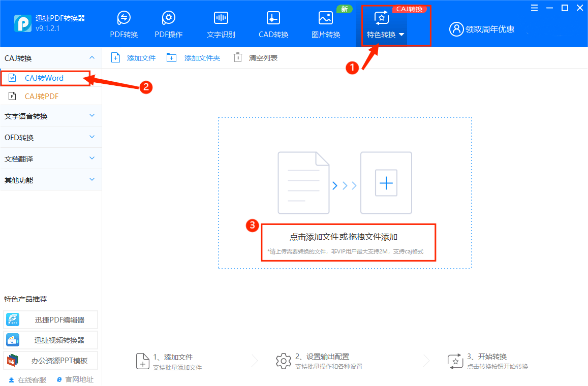The height and width of the screenshot is (386, 588).
Task: Expand the 文字语音转换 section
Action: pyautogui.click(x=51, y=116)
